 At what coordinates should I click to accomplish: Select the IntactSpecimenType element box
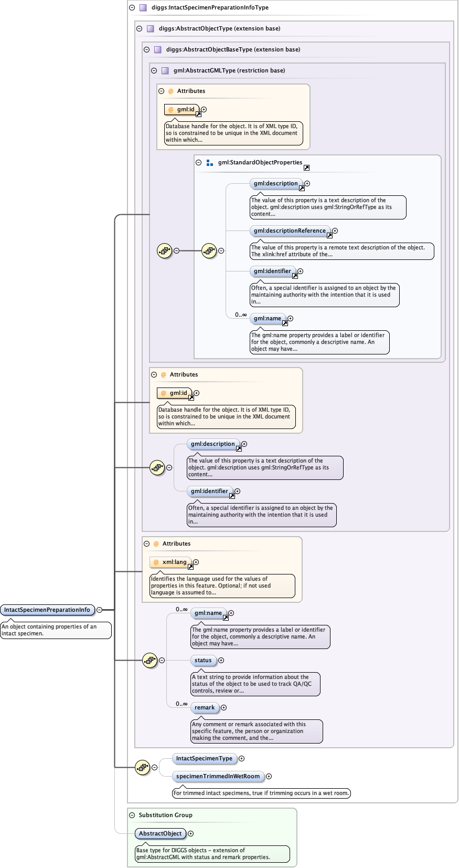point(204,758)
